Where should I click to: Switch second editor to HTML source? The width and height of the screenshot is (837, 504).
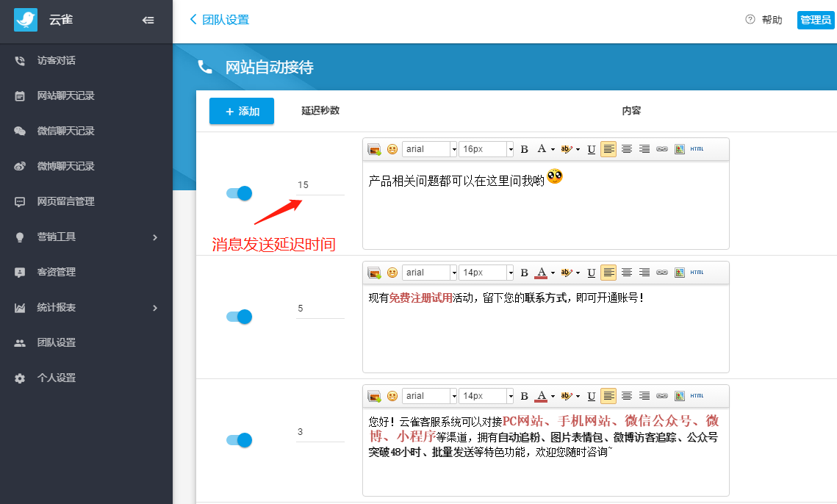(x=697, y=273)
